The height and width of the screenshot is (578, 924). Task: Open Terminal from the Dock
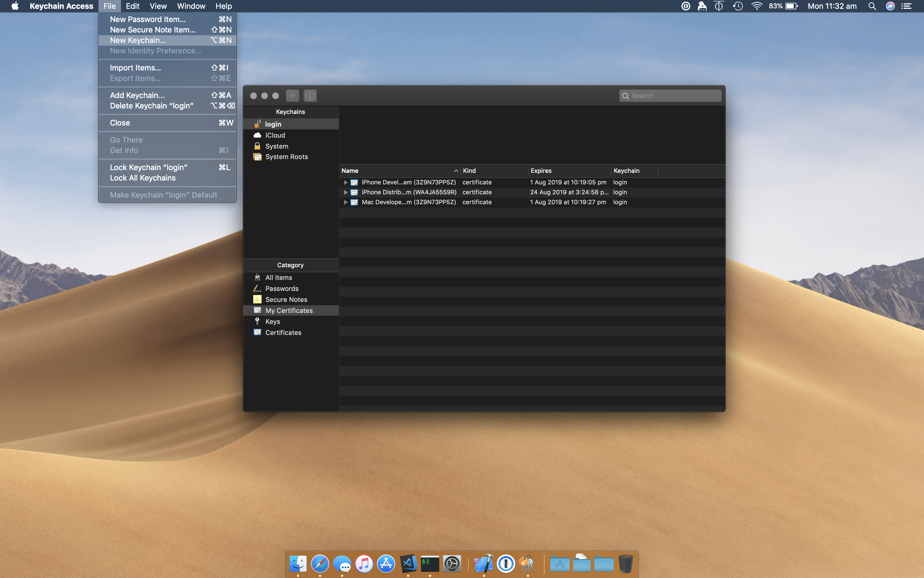[x=430, y=563]
